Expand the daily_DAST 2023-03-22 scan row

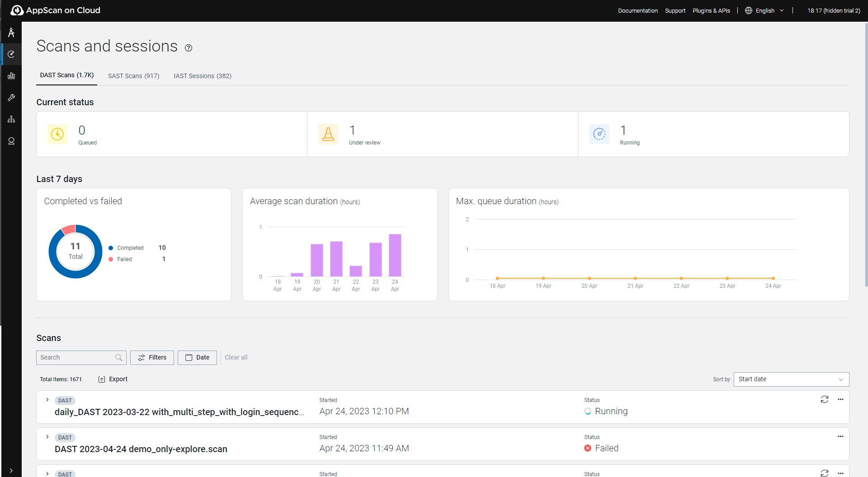coord(47,400)
